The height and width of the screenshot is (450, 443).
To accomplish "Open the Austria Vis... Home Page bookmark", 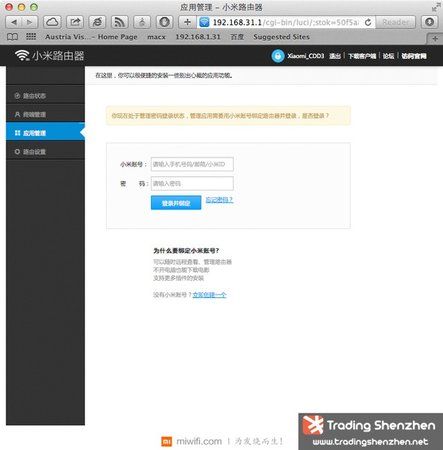I will point(91,37).
